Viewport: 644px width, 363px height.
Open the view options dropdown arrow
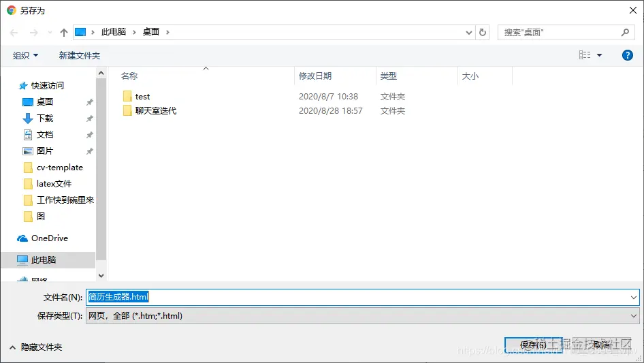[x=599, y=55]
